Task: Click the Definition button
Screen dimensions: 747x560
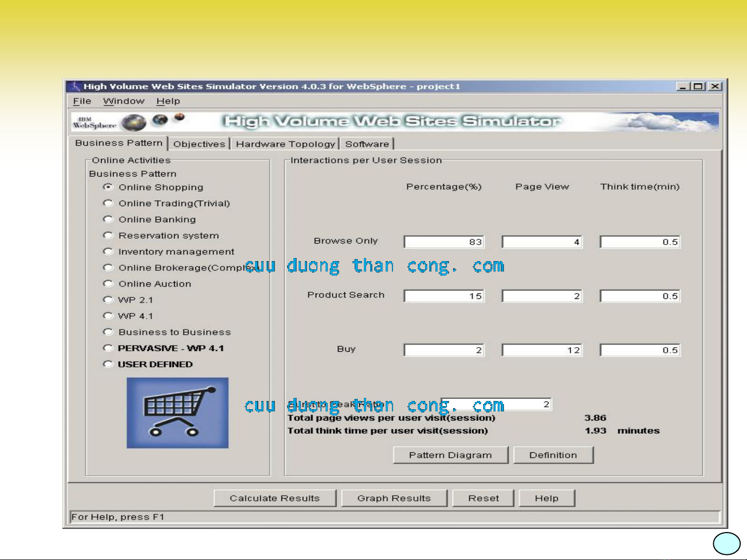Action: click(553, 455)
